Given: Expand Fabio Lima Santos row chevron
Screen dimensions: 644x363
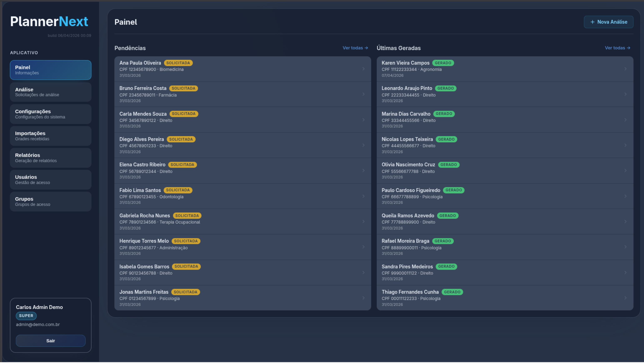Looking at the screenshot, I should [x=364, y=196].
